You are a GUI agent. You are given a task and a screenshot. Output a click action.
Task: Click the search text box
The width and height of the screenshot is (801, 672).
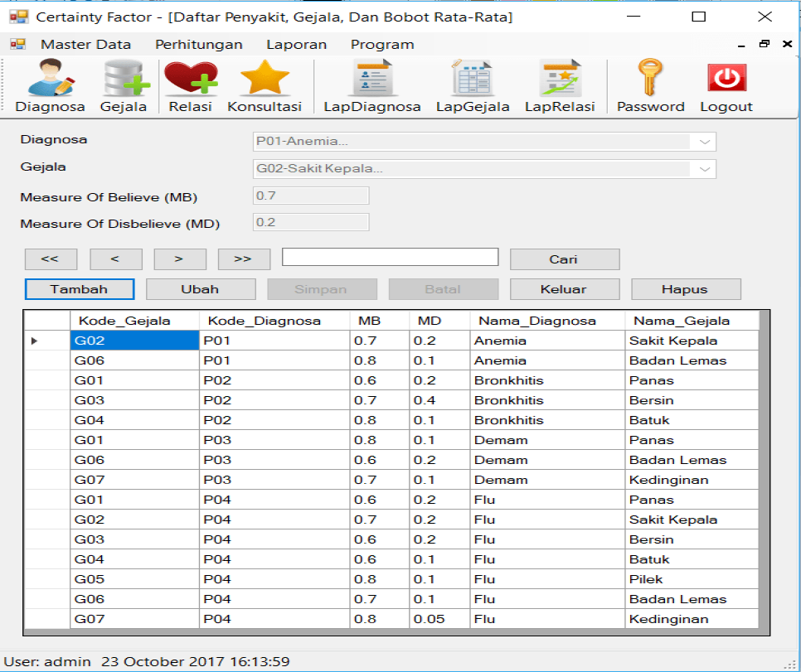pos(390,257)
